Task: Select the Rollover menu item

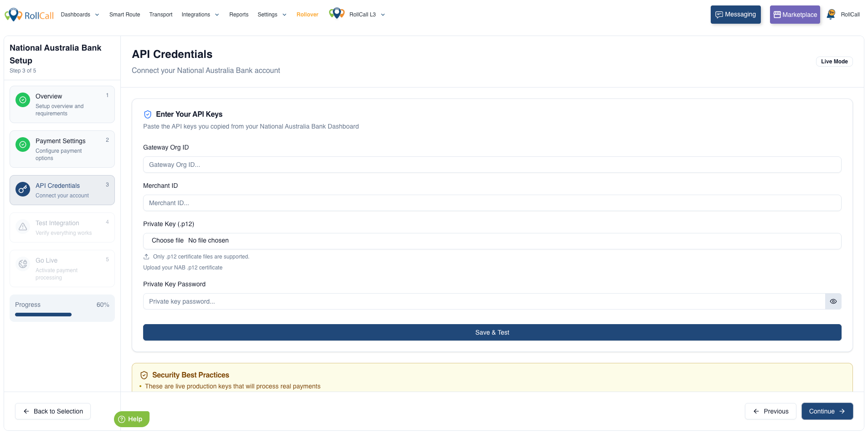Action: click(x=307, y=15)
